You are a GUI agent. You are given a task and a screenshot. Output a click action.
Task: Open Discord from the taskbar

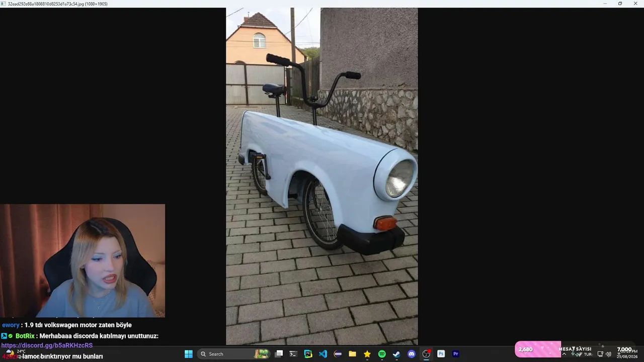pos(412,354)
